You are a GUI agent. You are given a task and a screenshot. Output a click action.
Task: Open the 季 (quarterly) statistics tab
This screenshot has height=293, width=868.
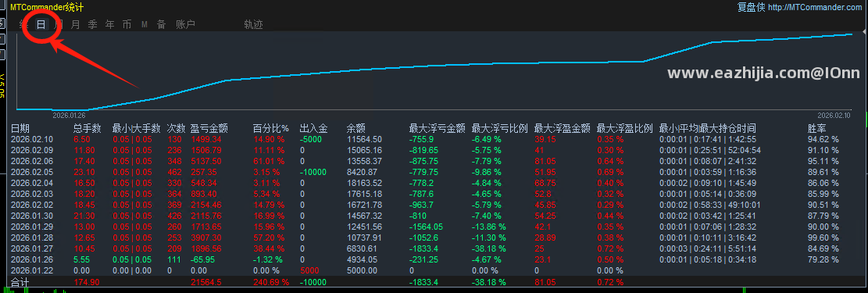93,24
